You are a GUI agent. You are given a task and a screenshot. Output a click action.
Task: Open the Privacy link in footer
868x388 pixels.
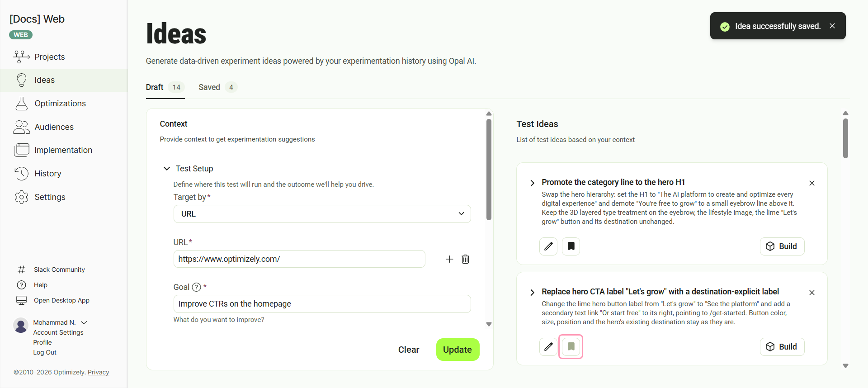pos(99,373)
